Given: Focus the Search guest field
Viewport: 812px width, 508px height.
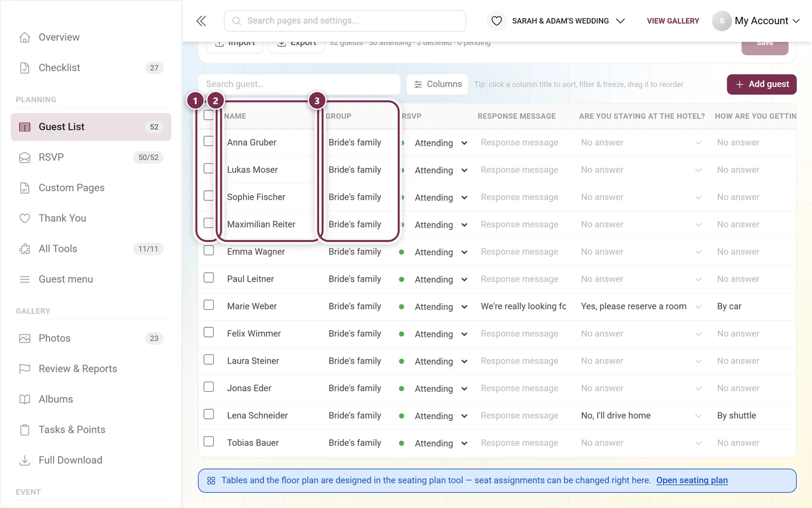Looking at the screenshot, I should click(x=299, y=84).
